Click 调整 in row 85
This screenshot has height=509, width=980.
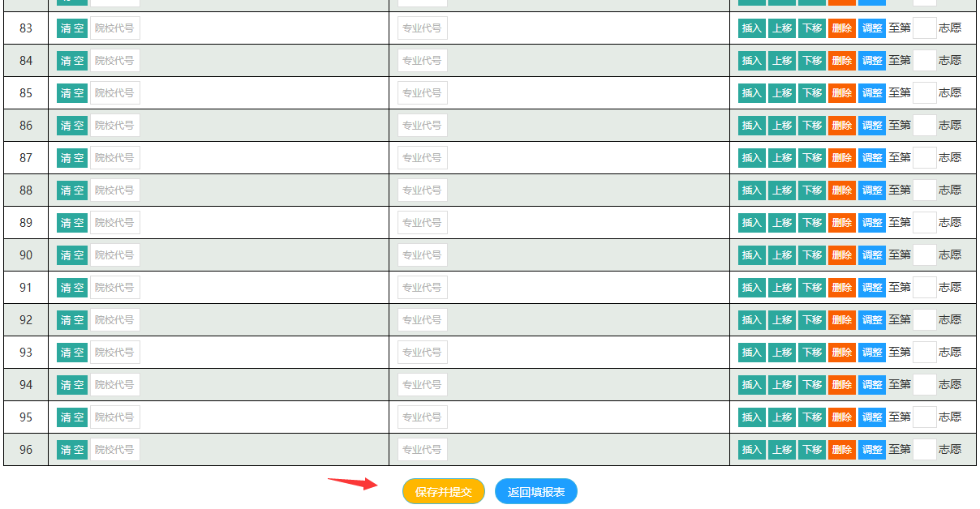point(872,93)
